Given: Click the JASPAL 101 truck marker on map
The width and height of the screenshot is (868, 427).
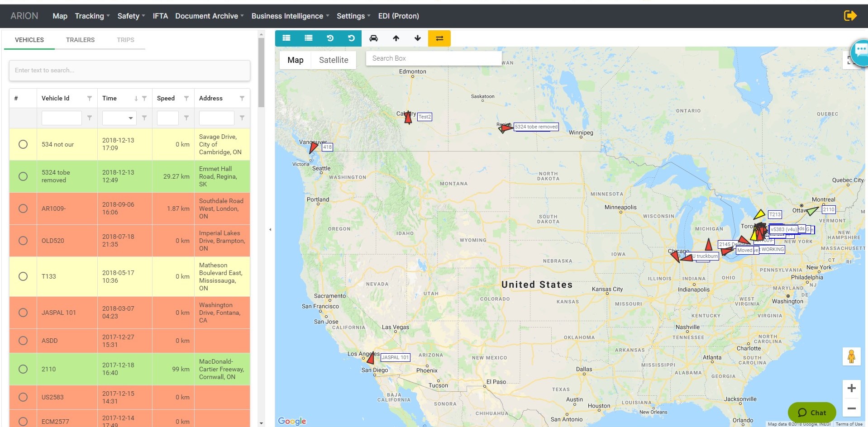Looking at the screenshot, I should (x=371, y=358).
